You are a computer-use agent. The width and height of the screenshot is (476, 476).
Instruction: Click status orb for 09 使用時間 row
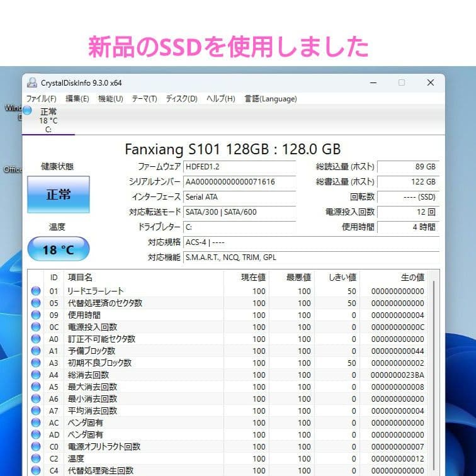[36, 315]
